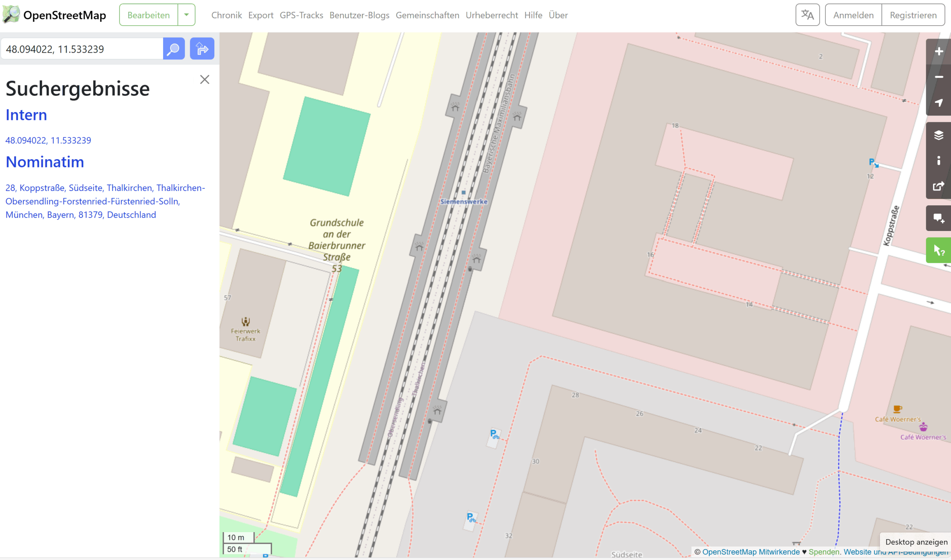Expand the Bearbeiten dropdown arrow
This screenshot has width=951, height=560.
tap(186, 15)
